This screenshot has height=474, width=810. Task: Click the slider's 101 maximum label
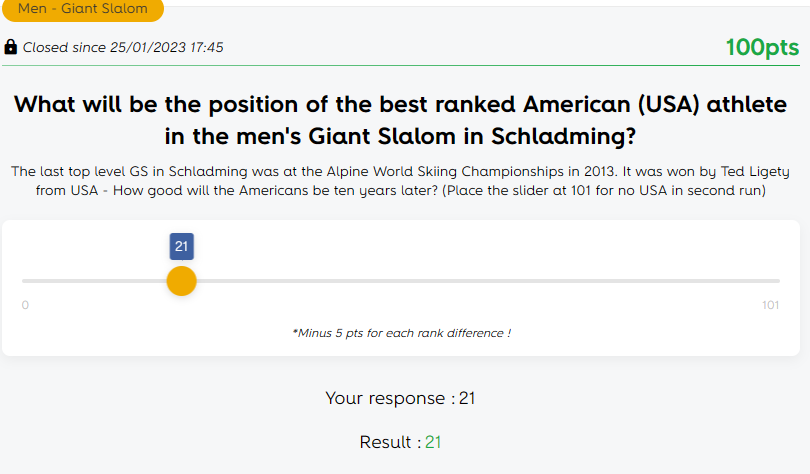click(770, 305)
